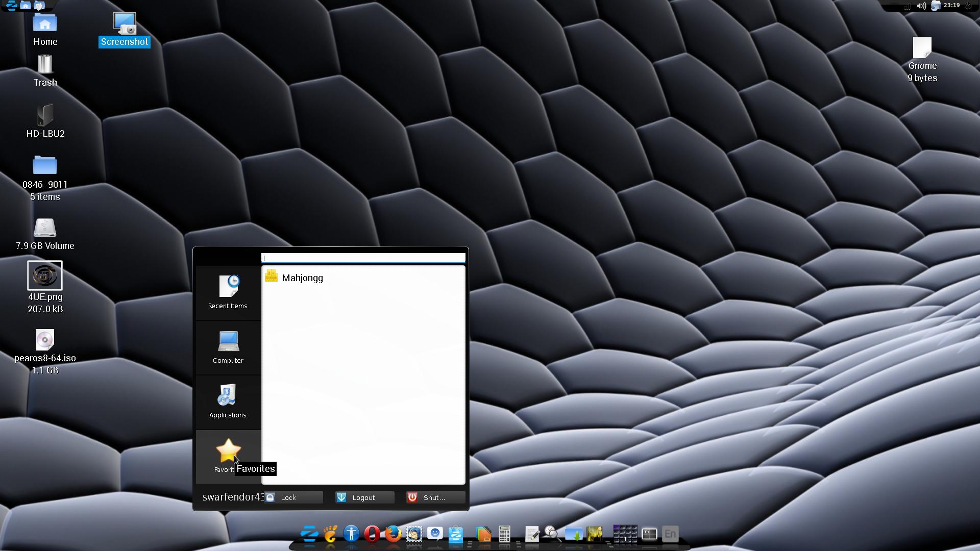Select the Computer category in the menu
The height and width of the screenshot is (551, 980).
(228, 347)
